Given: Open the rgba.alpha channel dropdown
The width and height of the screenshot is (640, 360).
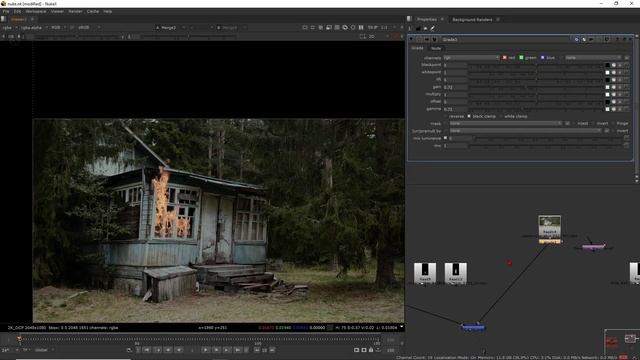Looking at the screenshot, I should pos(34,28).
